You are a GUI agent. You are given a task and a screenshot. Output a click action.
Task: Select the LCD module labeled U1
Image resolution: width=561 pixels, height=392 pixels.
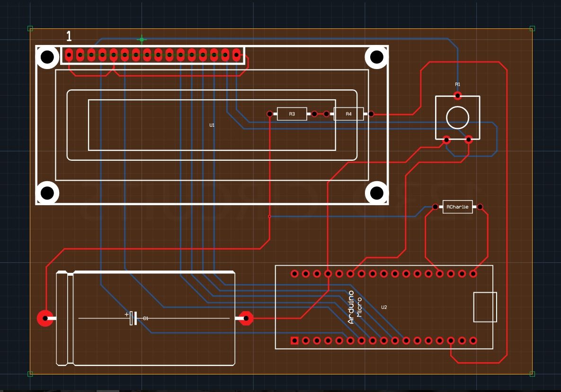tap(212, 125)
